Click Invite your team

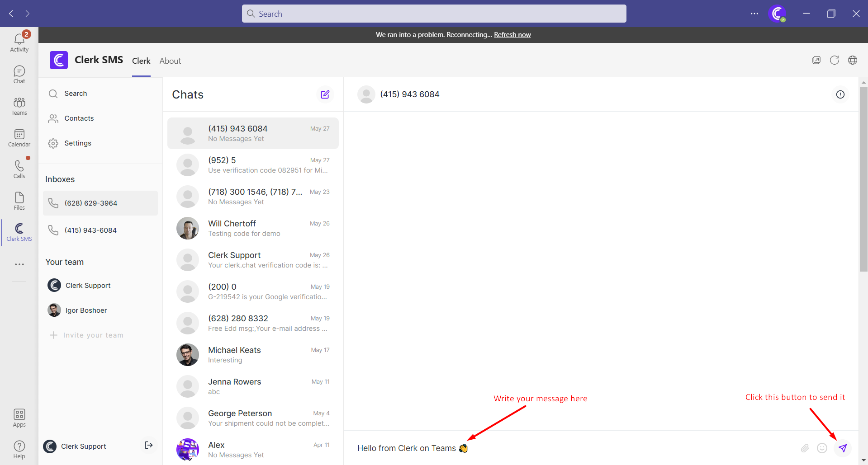click(x=86, y=335)
